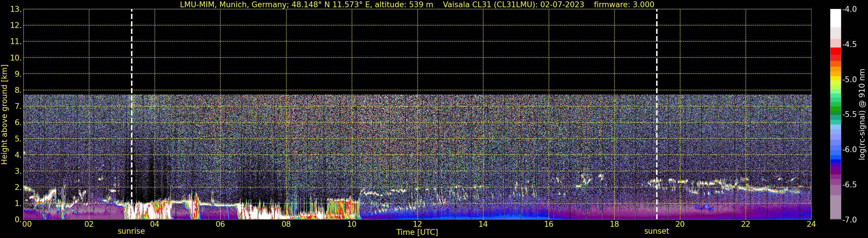868x238 pixels.
Task: Click the time tick label 06
Action: [220, 224]
